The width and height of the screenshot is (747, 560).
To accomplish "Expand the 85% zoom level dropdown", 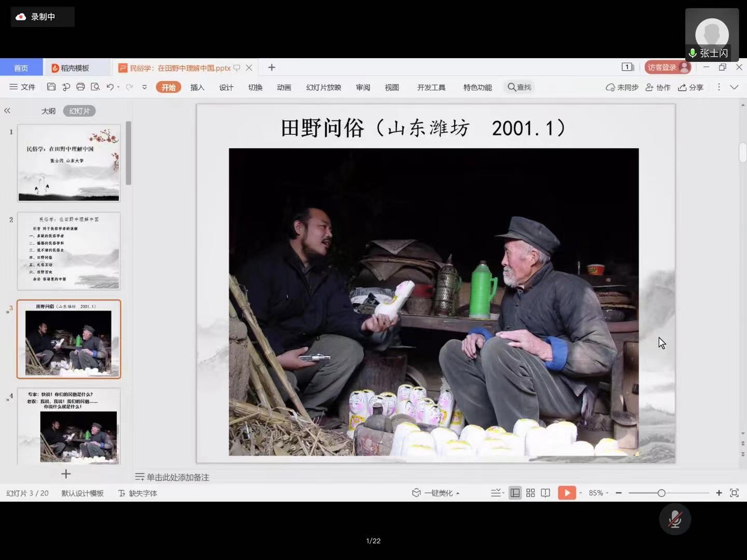I will pos(598,493).
